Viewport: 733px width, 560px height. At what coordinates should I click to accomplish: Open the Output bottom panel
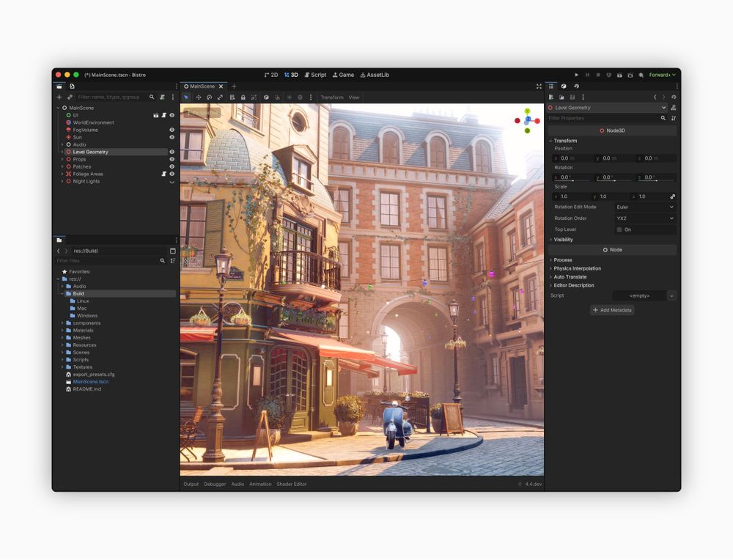pyautogui.click(x=191, y=485)
